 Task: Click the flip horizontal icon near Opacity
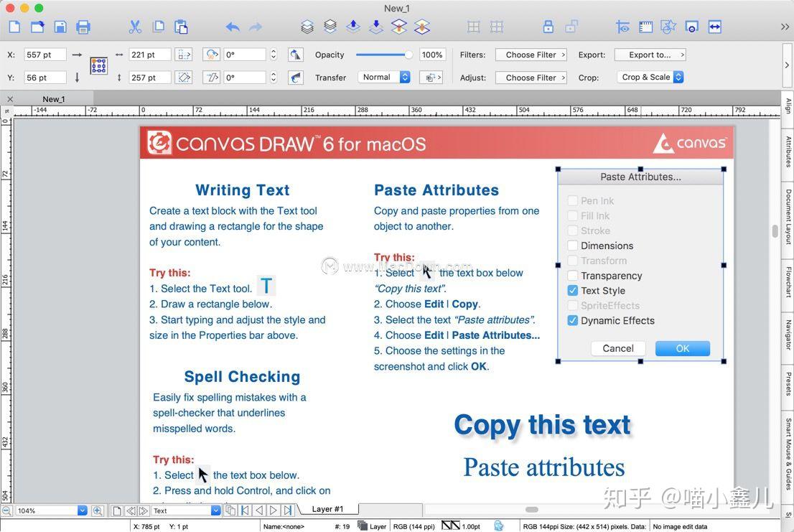tap(295, 55)
